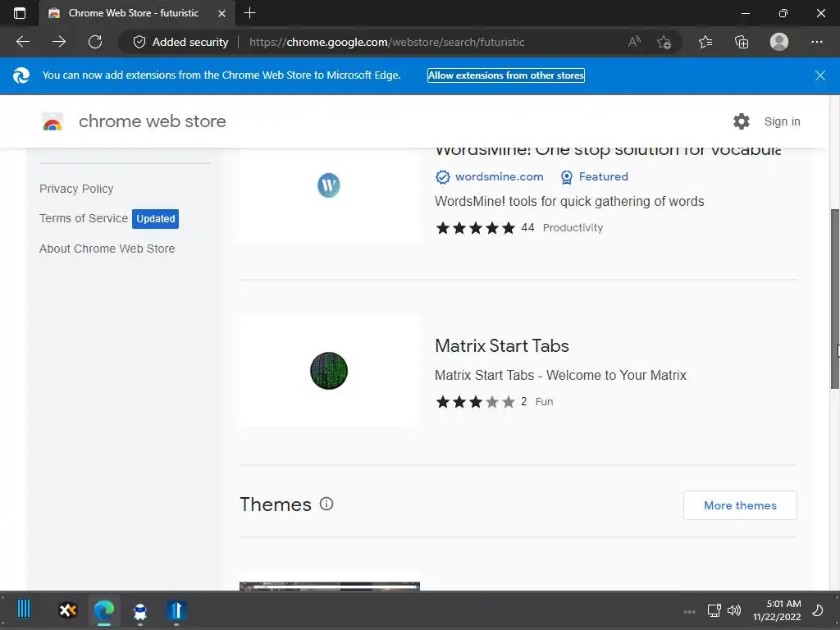Sign in to Chrome Web Store
This screenshot has height=630, width=840.
pyautogui.click(x=782, y=121)
